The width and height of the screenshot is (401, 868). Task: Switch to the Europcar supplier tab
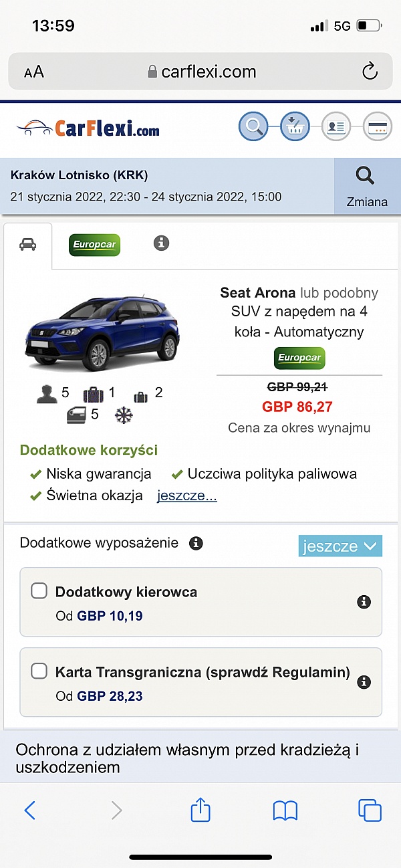94,245
